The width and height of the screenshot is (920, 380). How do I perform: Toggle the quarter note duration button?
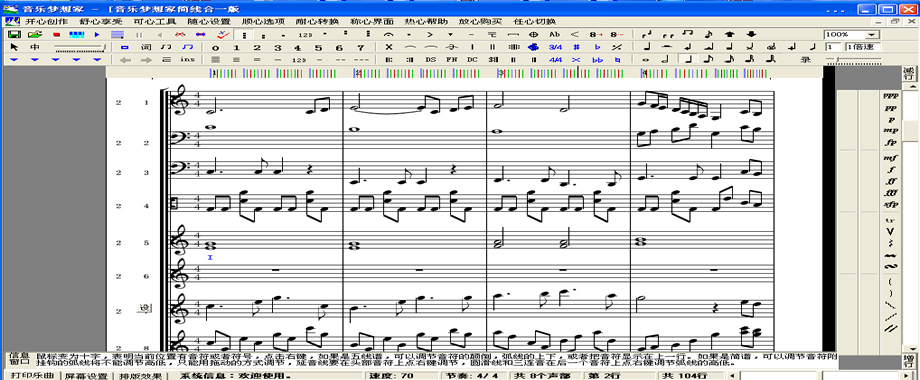click(688, 59)
